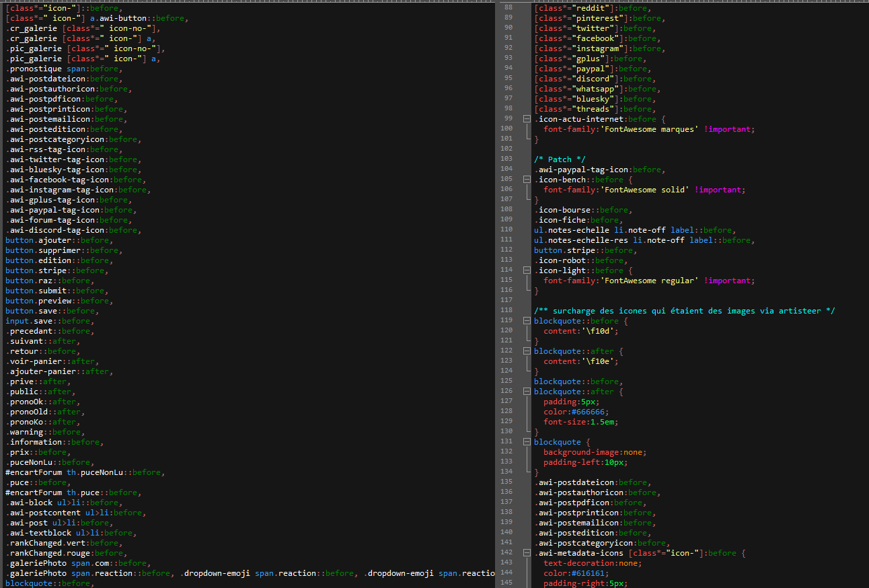The height and width of the screenshot is (588, 869).
Task: Click .precedant::before in left pane
Action: point(50,331)
